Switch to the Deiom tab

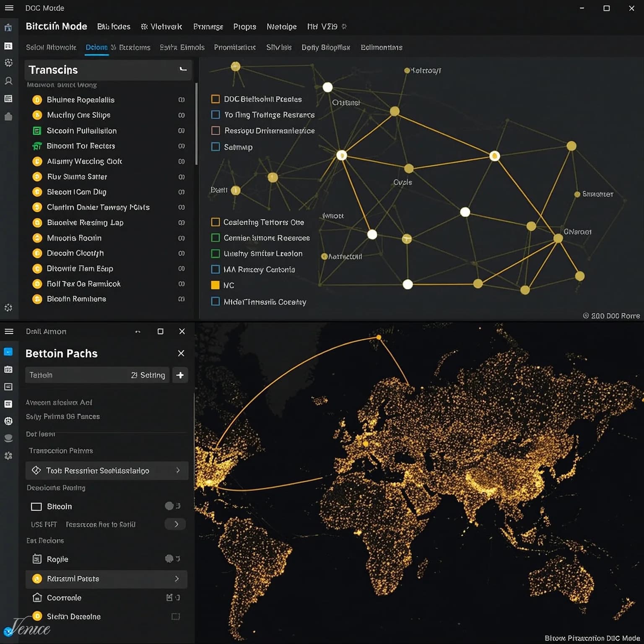tap(96, 47)
